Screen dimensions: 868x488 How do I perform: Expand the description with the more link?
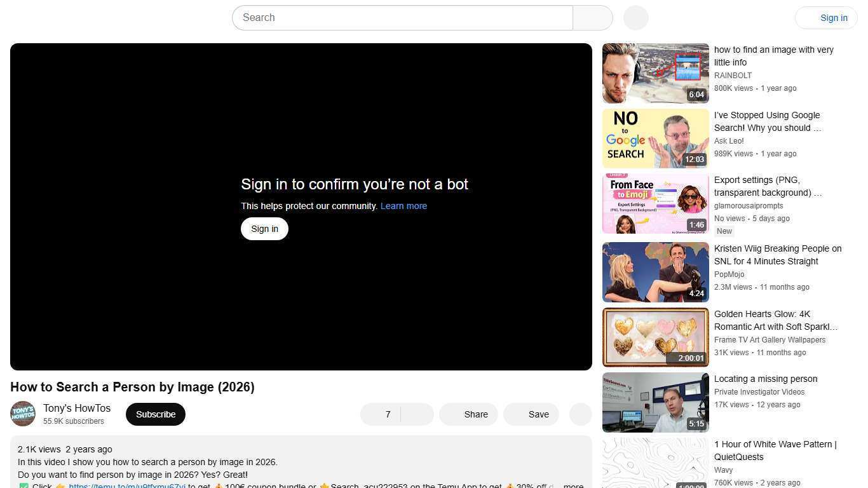click(573, 485)
